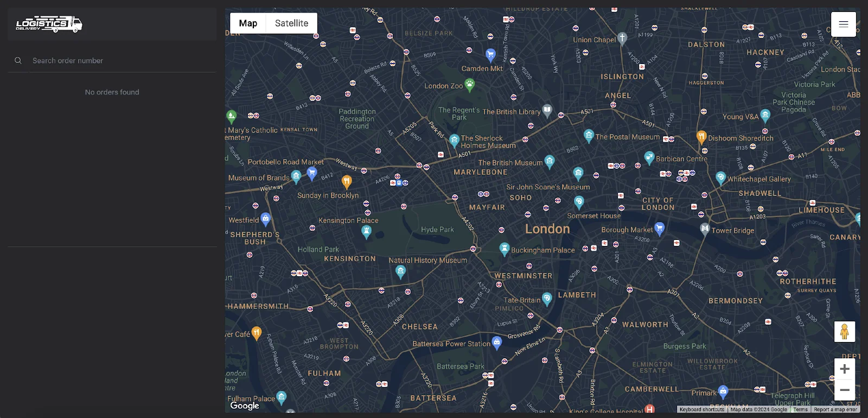Viewport: 868px width, 418px height.
Task: Select The British Museum marker
Action: tap(550, 161)
